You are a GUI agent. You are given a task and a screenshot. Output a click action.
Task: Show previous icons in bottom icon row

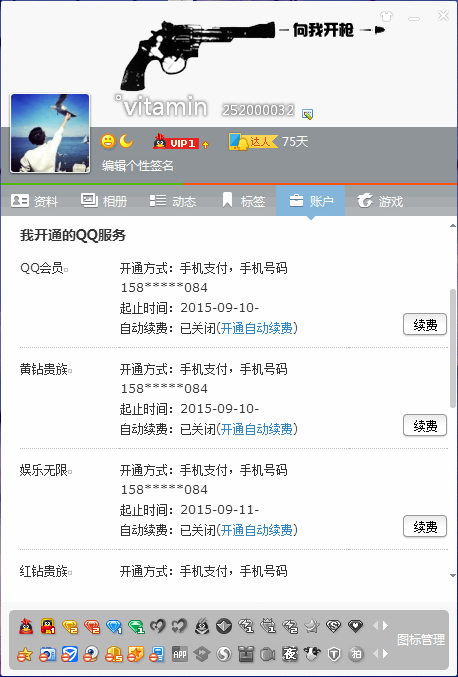[x=375, y=654]
